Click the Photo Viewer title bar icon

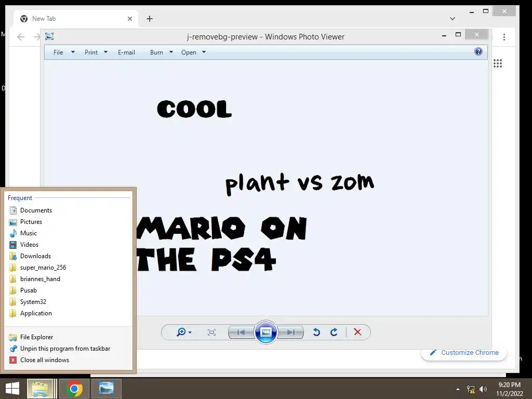49,36
